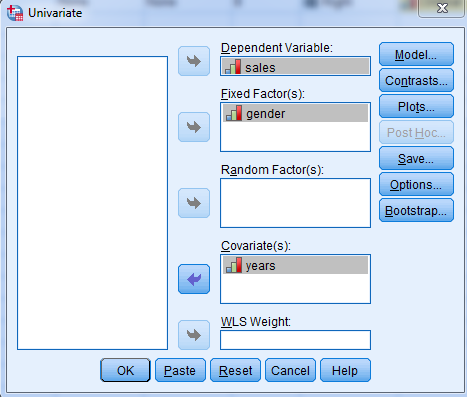Open the Options... dialog

416,184
